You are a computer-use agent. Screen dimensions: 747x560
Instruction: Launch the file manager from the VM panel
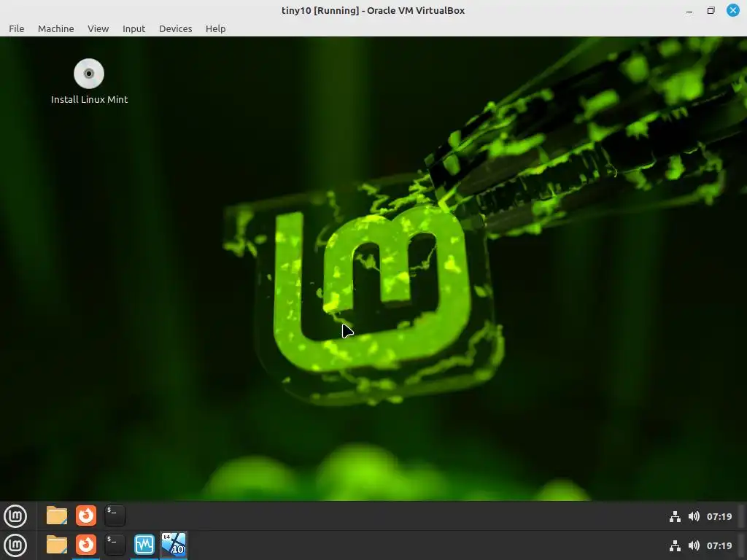[57, 516]
